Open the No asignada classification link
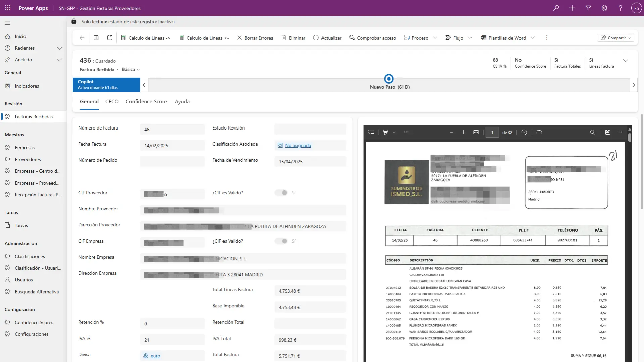644x362 pixels. 298,145
